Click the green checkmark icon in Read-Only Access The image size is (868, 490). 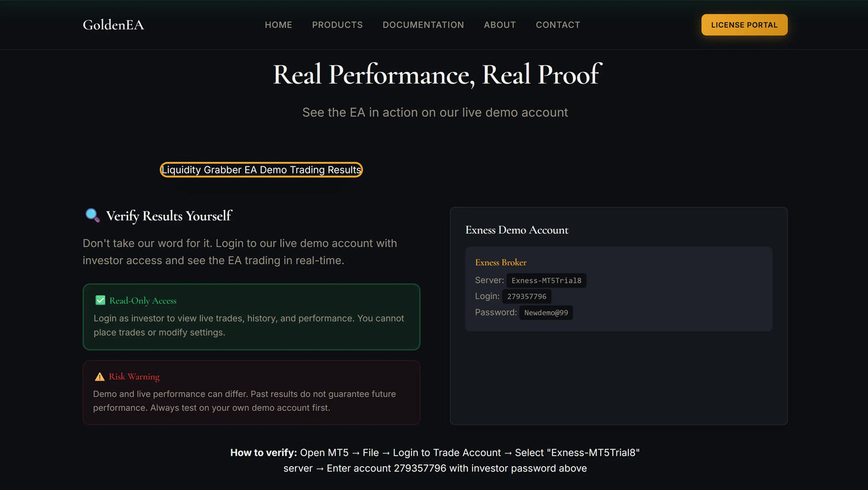(100, 300)
